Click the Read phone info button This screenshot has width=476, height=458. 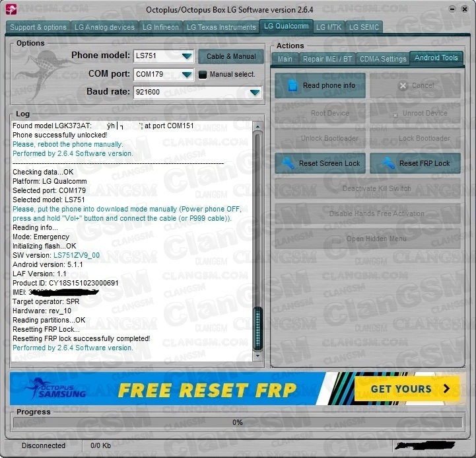coord(320,85)
